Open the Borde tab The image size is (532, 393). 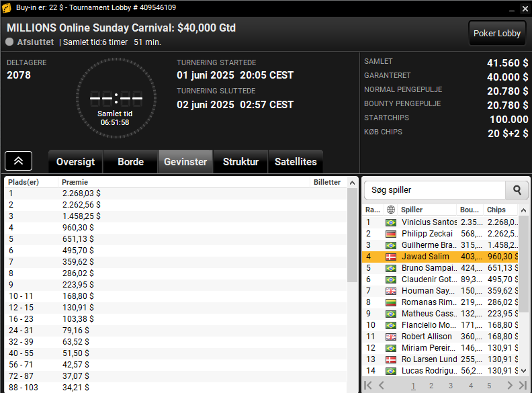point(130,161)
